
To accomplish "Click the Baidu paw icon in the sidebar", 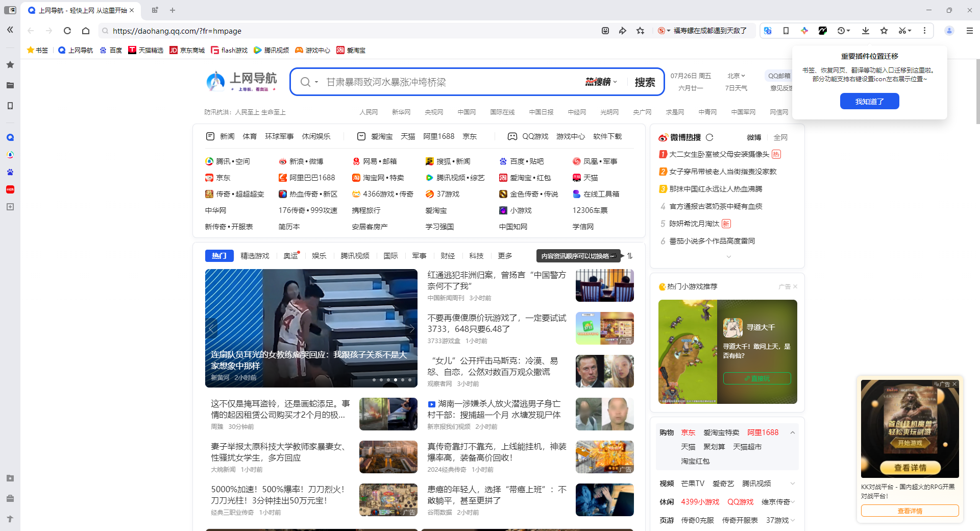I will pyautogui.click(x=10, y=172).
